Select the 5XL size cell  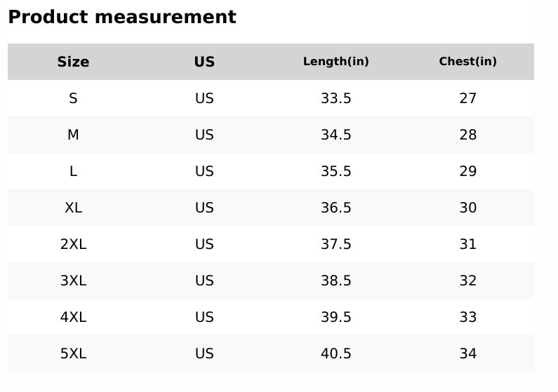click(73, 353)
